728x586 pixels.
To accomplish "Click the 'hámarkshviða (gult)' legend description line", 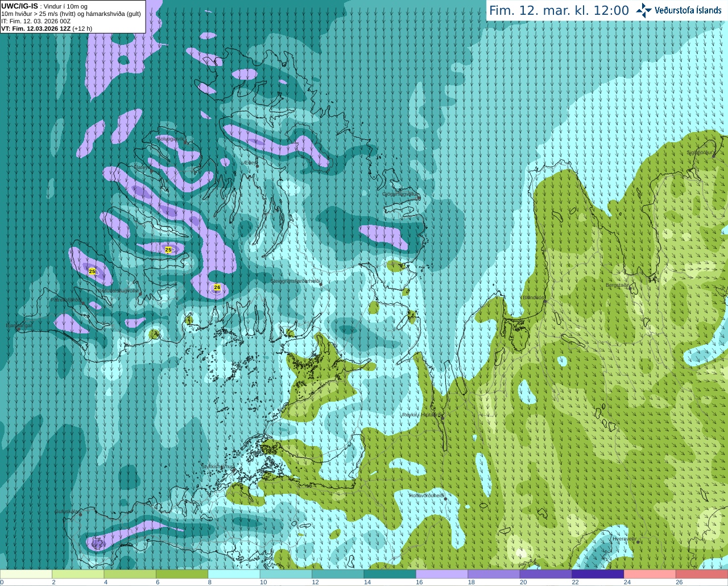I will [71, 14].
